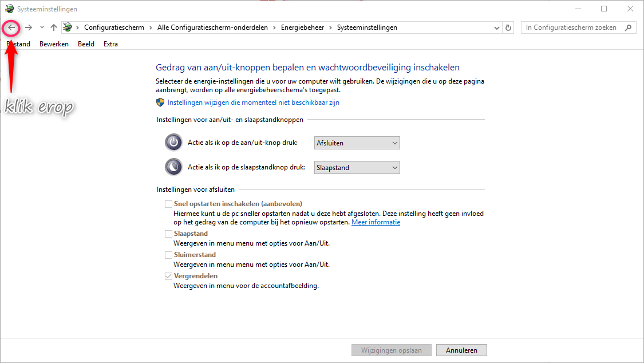
Task: Click 'Alle Configuratiescherm-onderdelen' breadcrumb
Action: click(x=212, y=27)
